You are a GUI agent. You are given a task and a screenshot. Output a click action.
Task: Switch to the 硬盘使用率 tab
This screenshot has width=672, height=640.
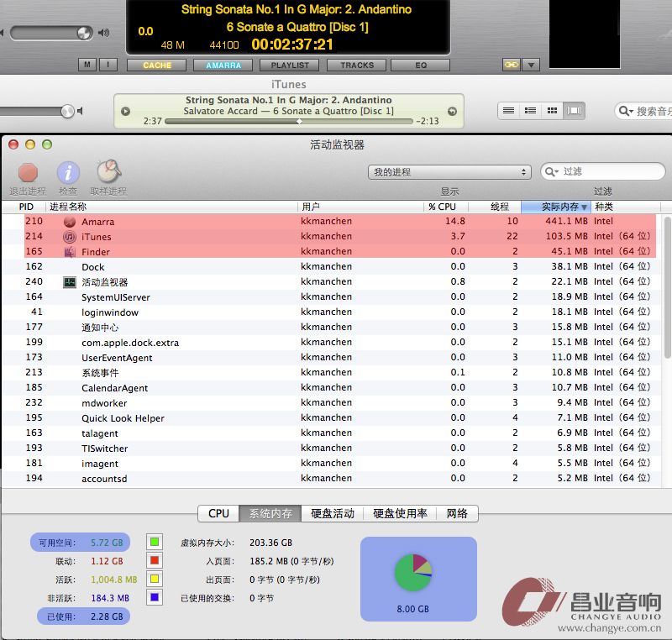point(400,513)
